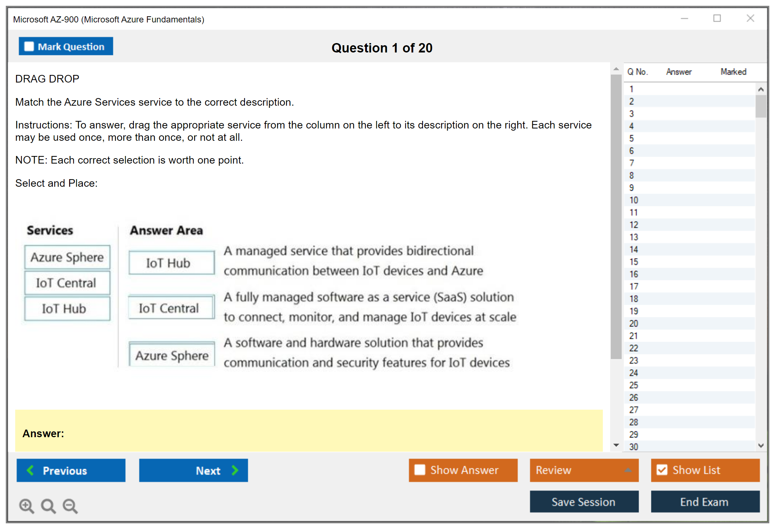The width and height of the screenshot is (778, 532).
Task: Click the zoom out magnifier icon
Action: (70, 506)
